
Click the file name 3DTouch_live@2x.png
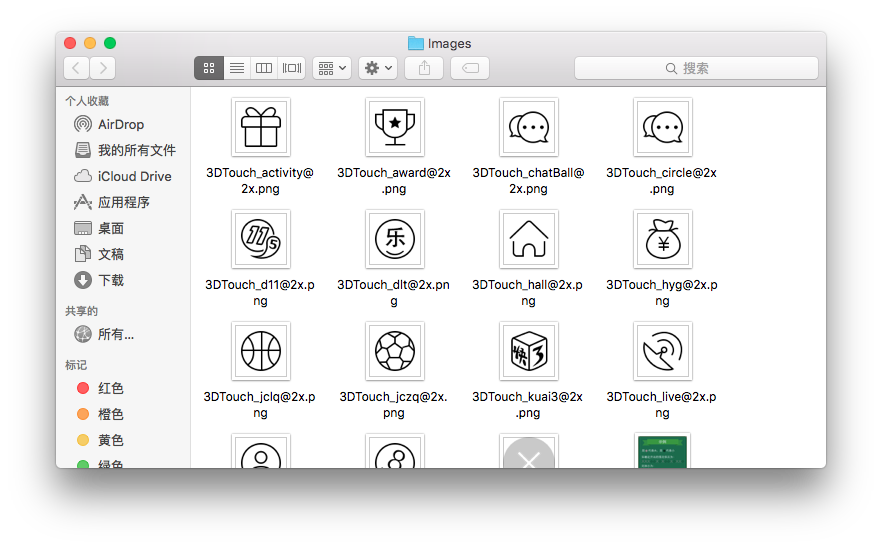click(662, 405)
